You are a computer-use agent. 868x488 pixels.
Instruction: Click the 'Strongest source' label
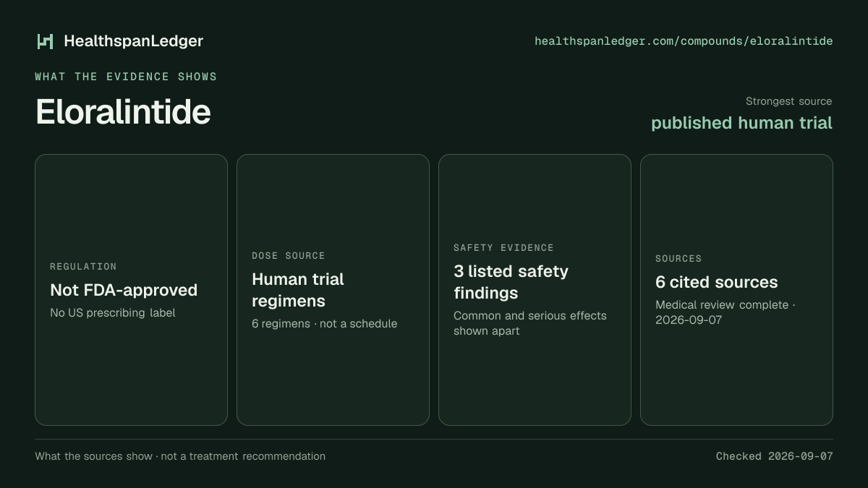pos(788,101)
